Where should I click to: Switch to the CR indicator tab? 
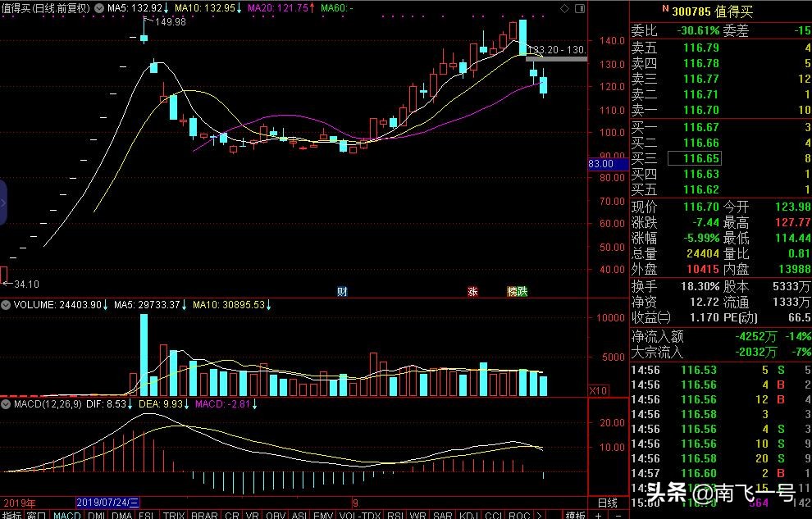231,515
